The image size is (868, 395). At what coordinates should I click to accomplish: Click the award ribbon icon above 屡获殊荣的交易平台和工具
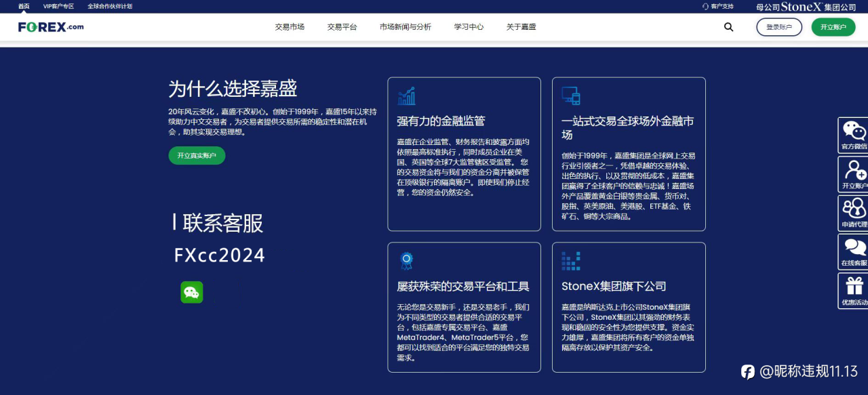click(x=406, y=261)
